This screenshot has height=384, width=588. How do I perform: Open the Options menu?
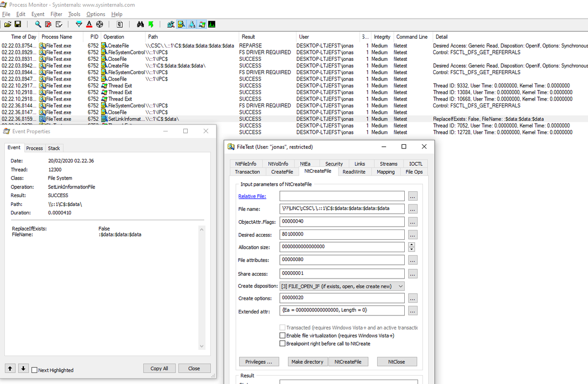[96, 14]
